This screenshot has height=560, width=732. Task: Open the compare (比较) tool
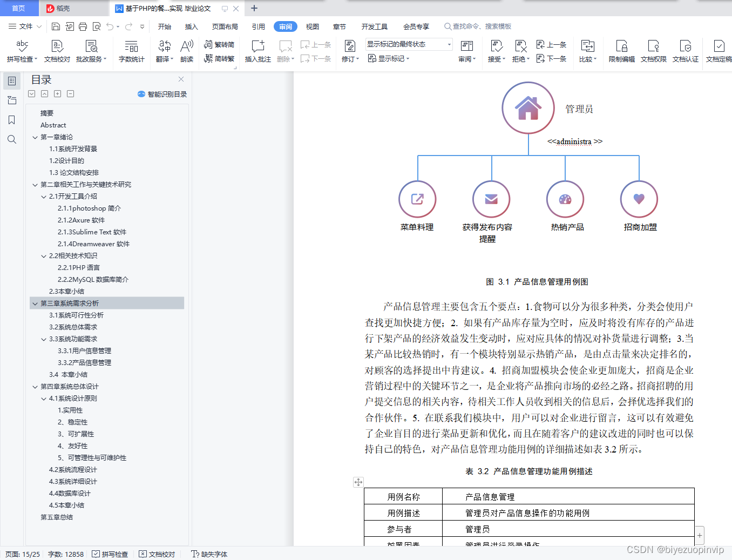click(587, 51)
